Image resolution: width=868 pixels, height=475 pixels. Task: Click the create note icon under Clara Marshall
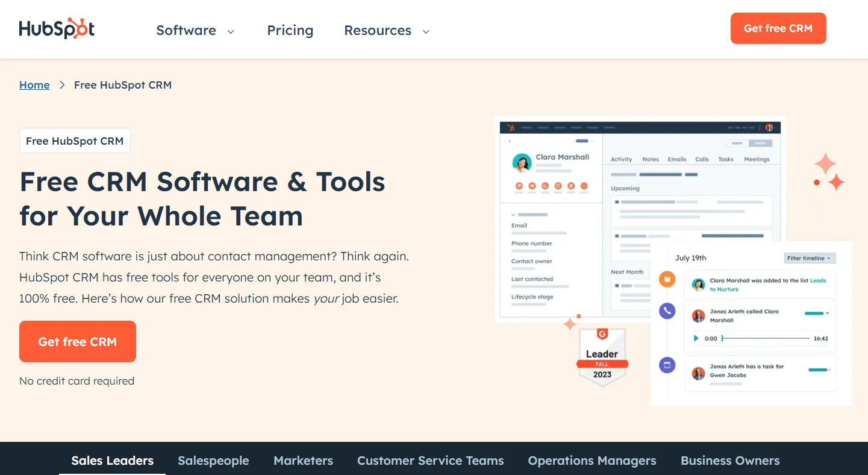pyautogui.click(x=519, y=186)
